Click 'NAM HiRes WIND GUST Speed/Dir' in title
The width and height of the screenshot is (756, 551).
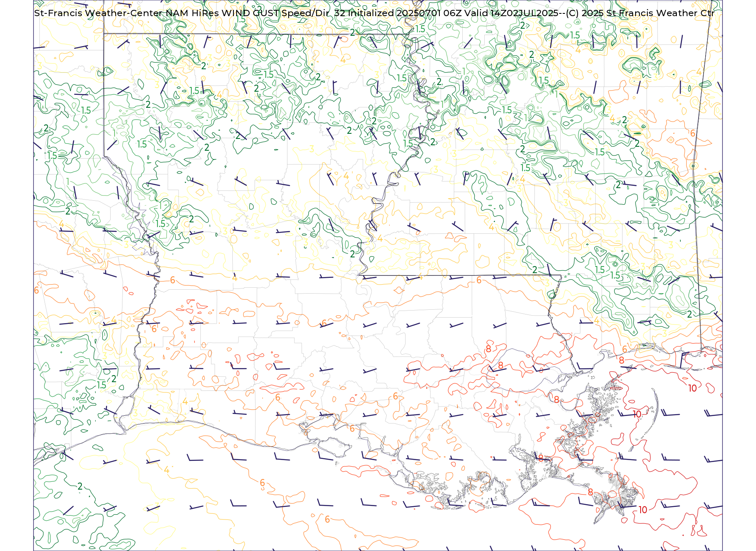[248, 13]
